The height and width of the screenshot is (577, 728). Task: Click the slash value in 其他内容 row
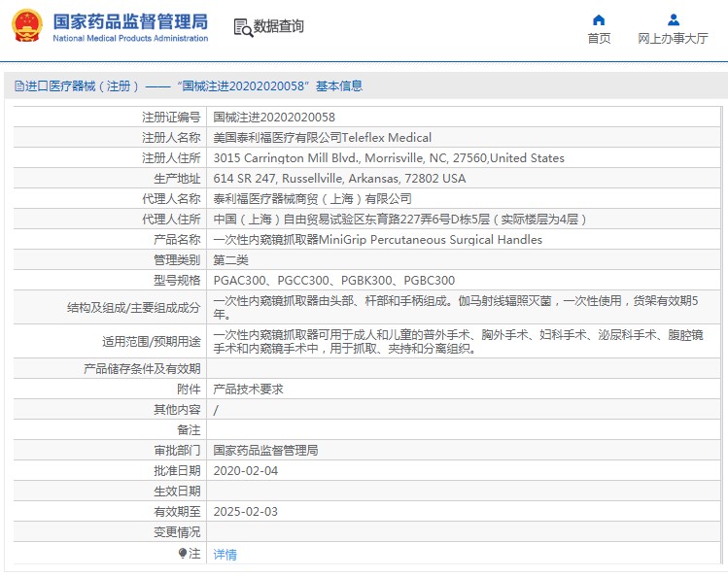tap(216, 410)
